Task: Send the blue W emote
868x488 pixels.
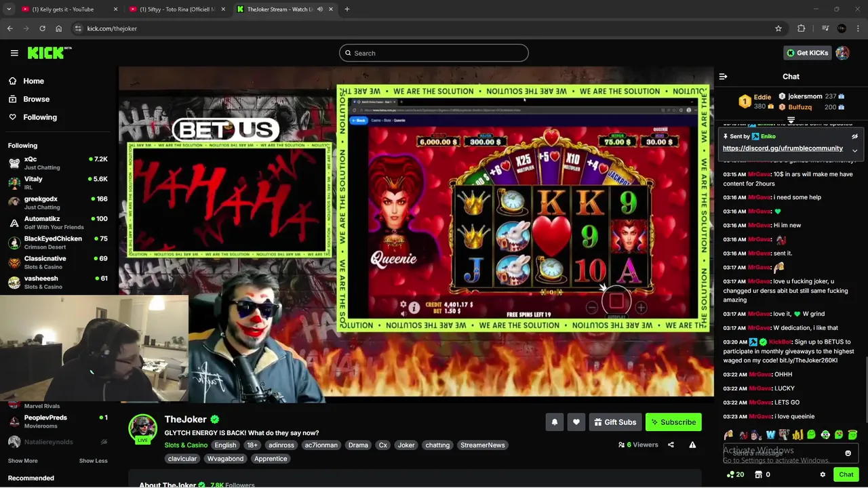Action: [x=770, y=435]
